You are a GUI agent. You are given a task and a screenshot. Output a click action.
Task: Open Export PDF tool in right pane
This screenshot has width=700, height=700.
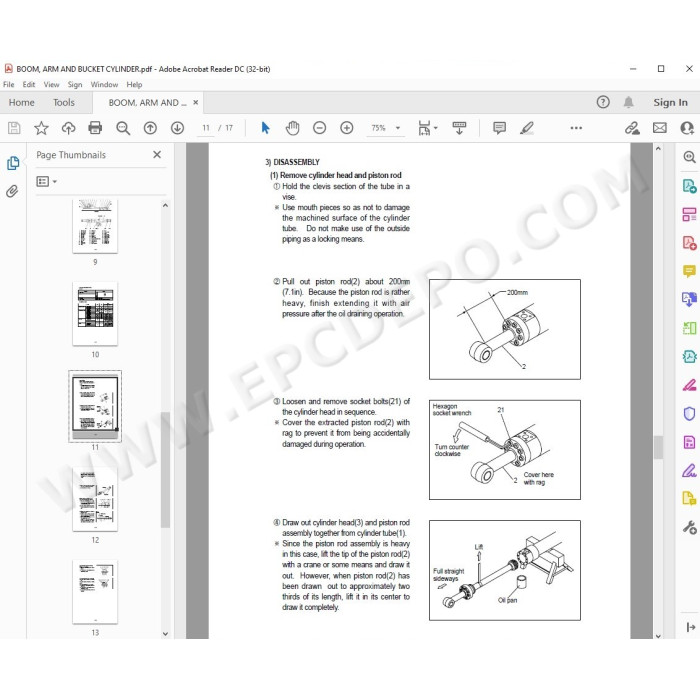tap(689, 185)
